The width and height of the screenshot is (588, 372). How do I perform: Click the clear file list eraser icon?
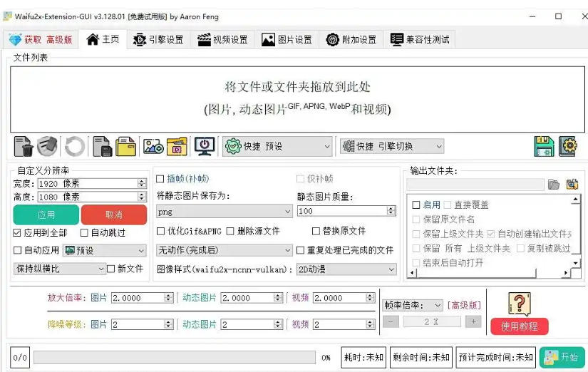tap(48, 147)
